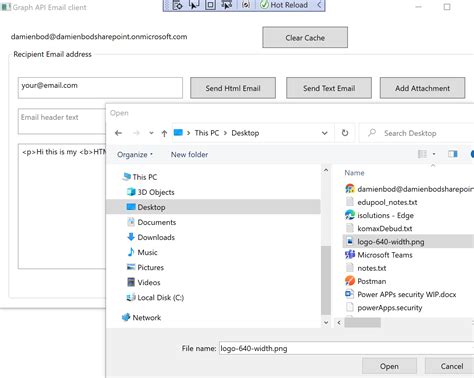Collapse the debug toolbar chevron

click(x=319, y=5)
